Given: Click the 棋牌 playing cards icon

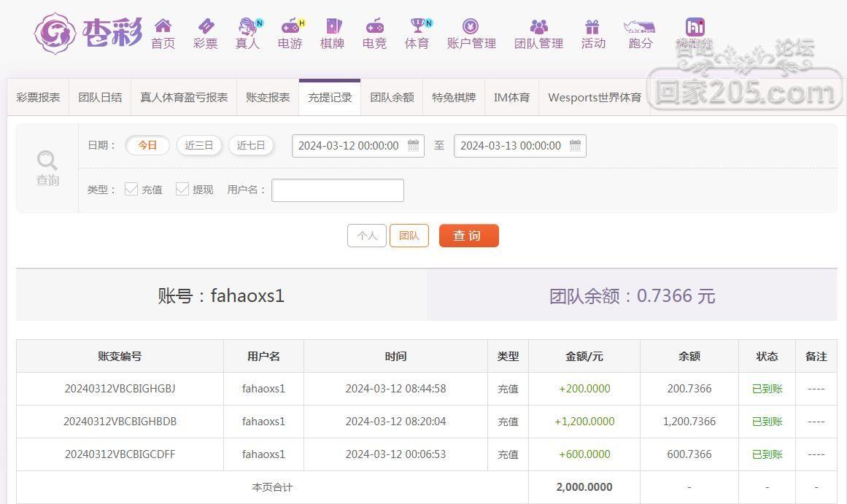Looking at the screenshot, I should pyautogui.click(x=333, y=27).
